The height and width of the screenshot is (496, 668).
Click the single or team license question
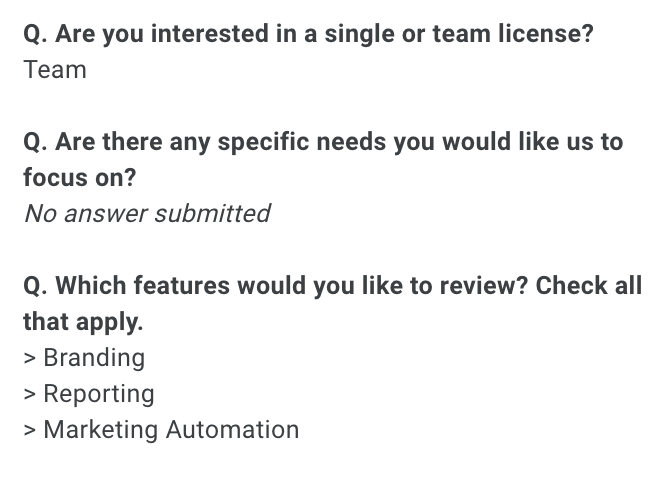308,34
